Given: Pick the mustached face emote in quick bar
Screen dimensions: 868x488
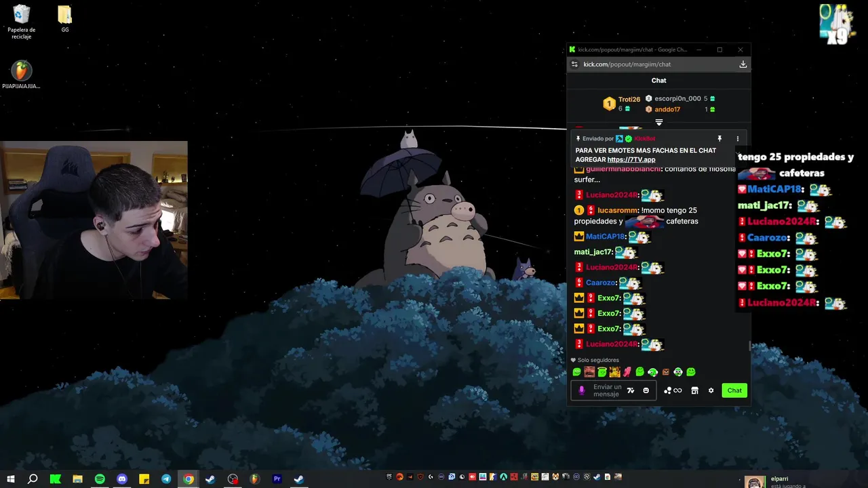Looking at the screenshot, I should (589, 371).
